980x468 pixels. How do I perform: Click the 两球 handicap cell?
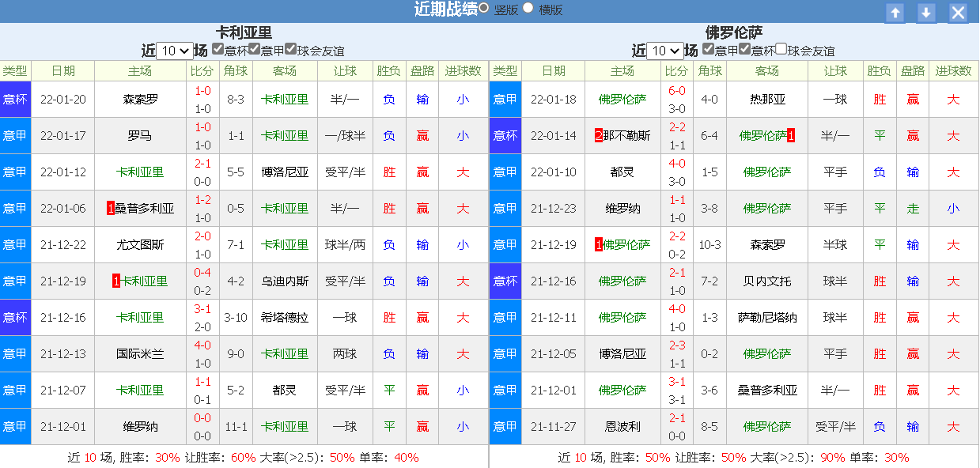(346, 354)
